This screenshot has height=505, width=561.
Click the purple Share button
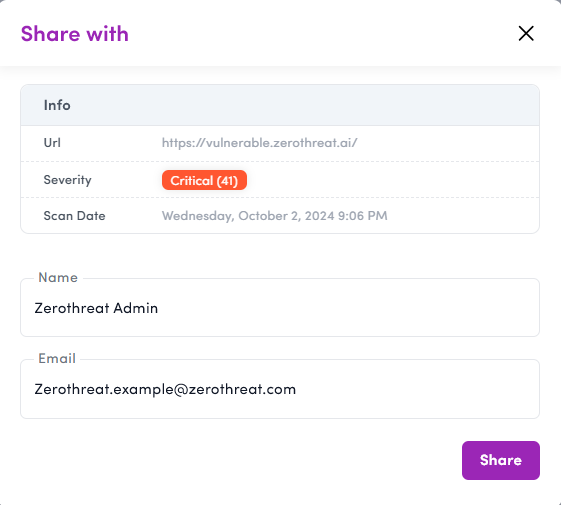501,460
